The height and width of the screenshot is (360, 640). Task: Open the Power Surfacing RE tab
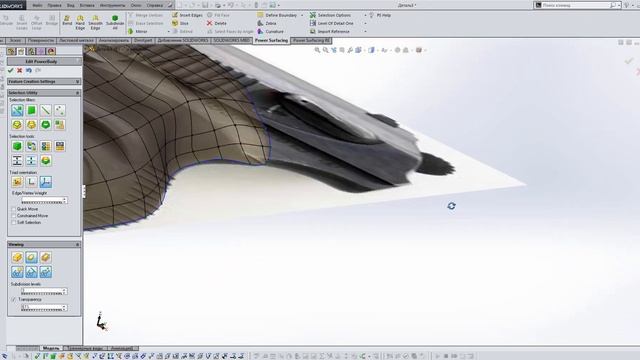(x=311, y=41)
